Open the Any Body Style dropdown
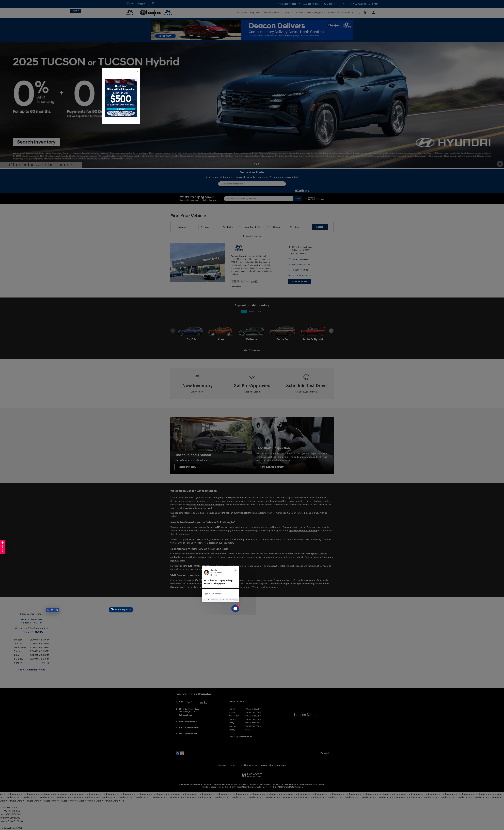This screenshot has height=830, width=504. click(x=254, y=227)
